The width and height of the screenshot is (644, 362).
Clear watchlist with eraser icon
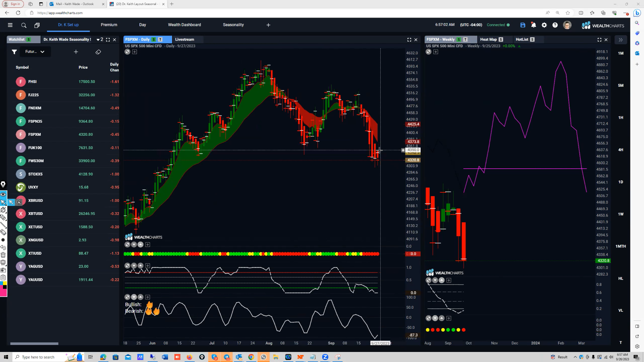click(x=98, y=52)
